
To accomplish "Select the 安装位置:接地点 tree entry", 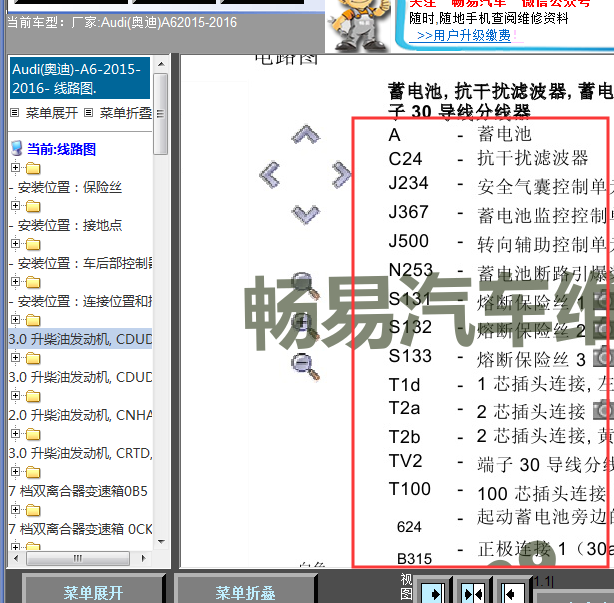I will (66, 225).
